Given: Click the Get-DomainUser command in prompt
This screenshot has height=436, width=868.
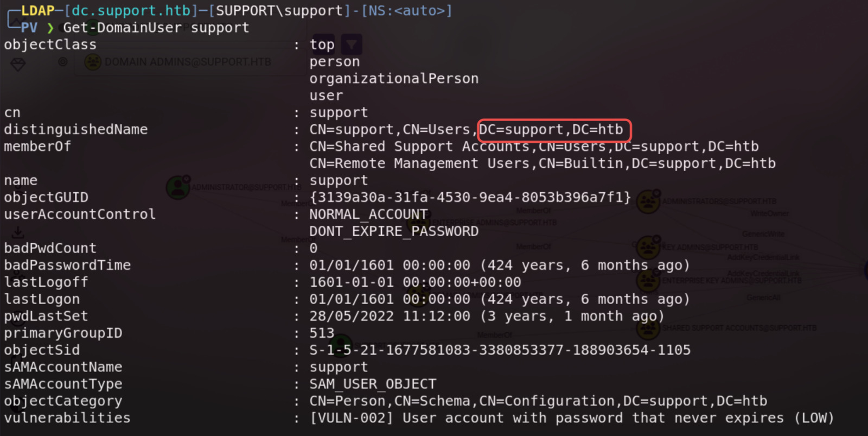Looking at the screenshot, I should click(x=123, y=28).
